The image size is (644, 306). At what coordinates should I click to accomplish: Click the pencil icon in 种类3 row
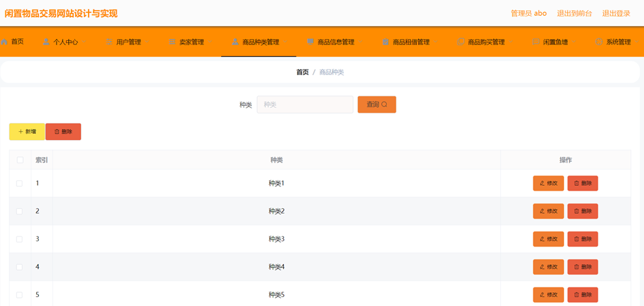pos(542,239)
